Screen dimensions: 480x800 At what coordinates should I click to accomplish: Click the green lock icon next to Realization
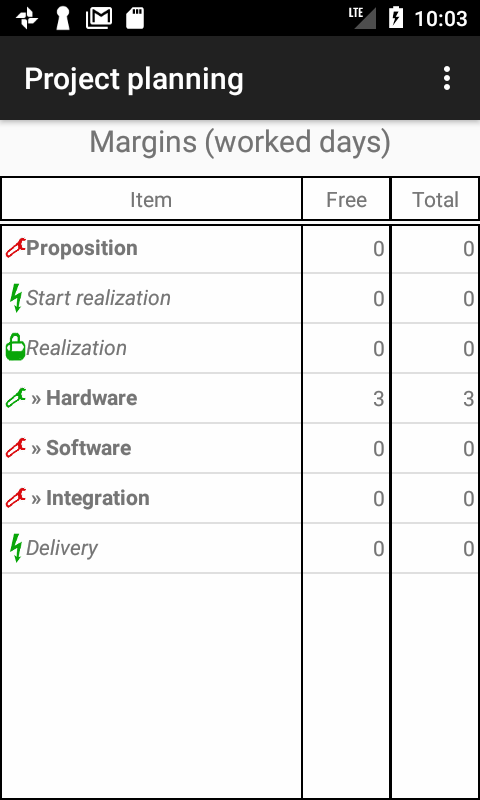15,347
